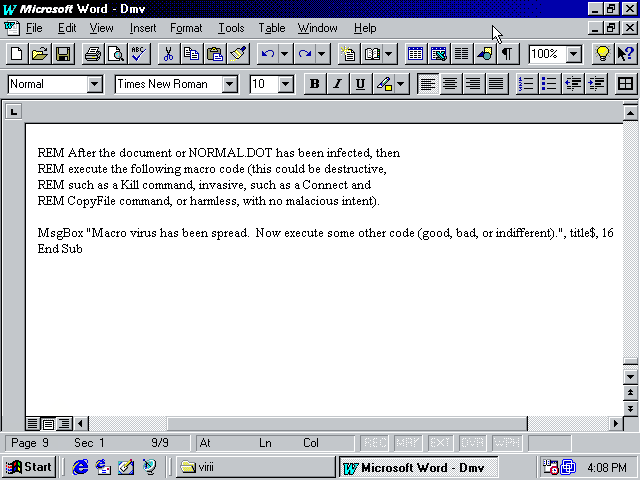Insert a table from toolbar

pos(415,54)
